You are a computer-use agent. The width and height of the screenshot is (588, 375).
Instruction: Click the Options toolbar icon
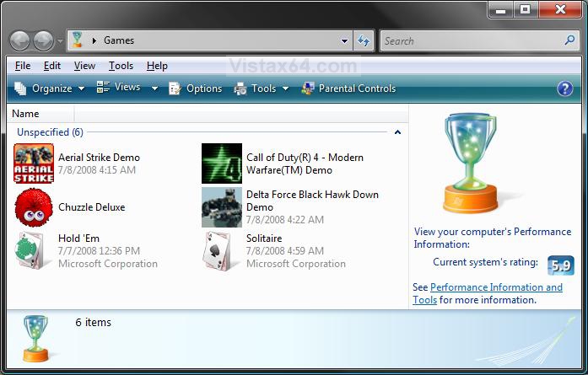175,88
